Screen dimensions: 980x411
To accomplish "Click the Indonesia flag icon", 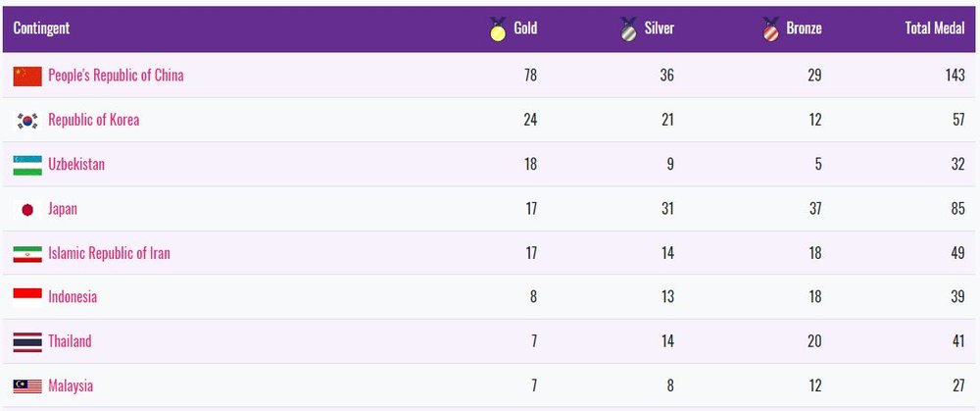I will (27, 298).
